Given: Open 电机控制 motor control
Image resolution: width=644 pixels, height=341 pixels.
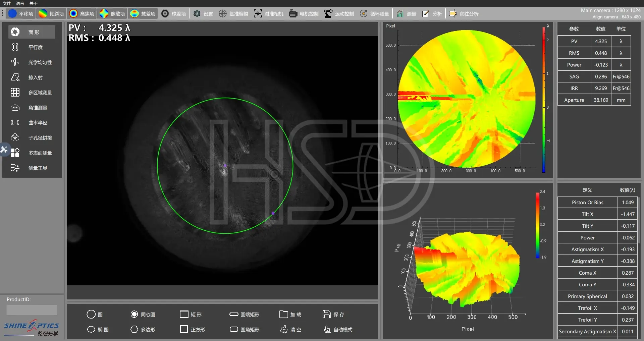Looking at the screenshot, I should click(304, 14).
